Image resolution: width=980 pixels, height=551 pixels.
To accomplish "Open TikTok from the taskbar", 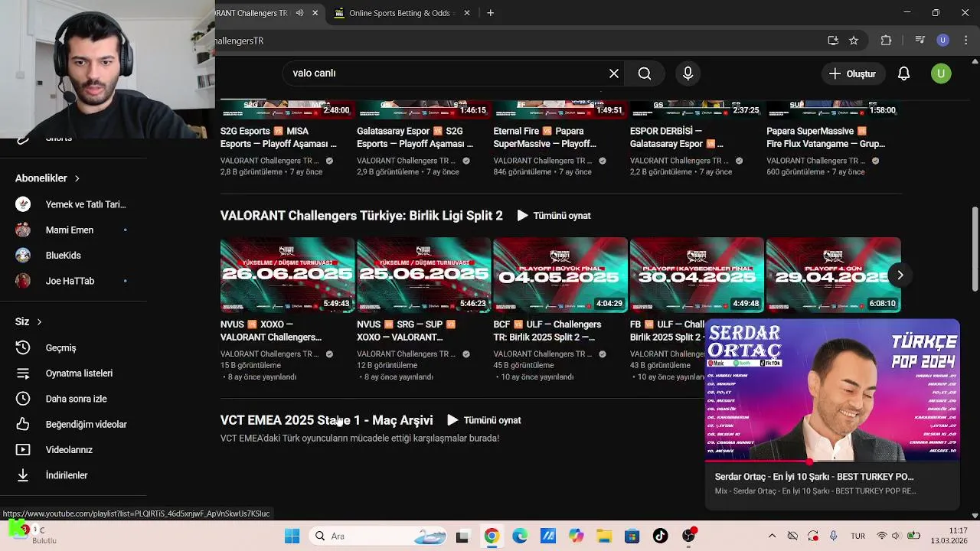I will 660,536.
